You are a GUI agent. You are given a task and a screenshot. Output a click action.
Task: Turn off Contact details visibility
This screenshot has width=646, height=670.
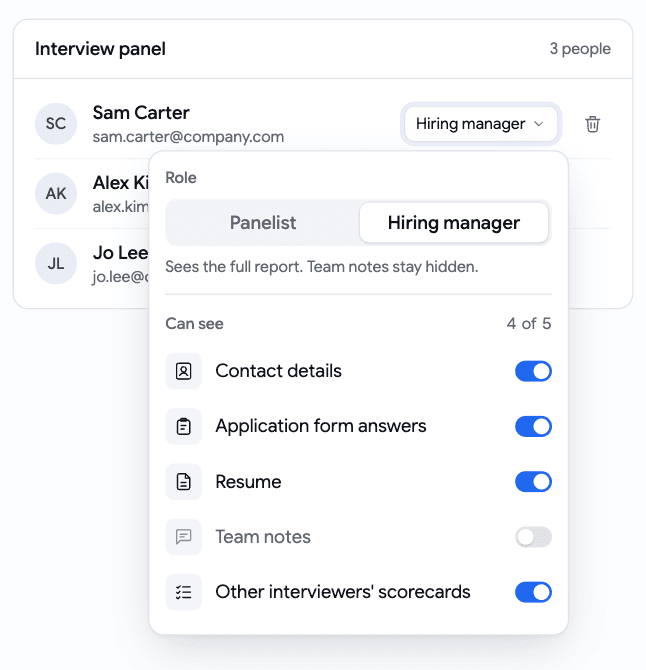(533, 371)
